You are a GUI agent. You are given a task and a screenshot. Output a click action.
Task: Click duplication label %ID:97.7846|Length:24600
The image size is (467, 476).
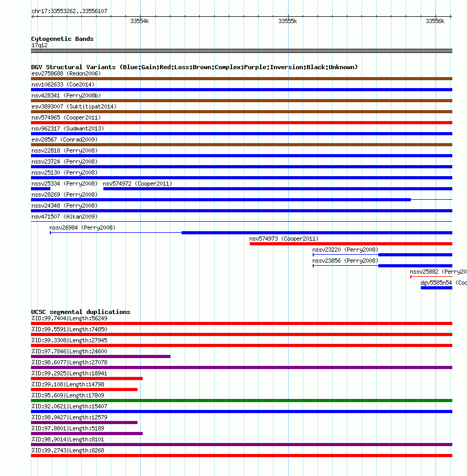(69, 351)
